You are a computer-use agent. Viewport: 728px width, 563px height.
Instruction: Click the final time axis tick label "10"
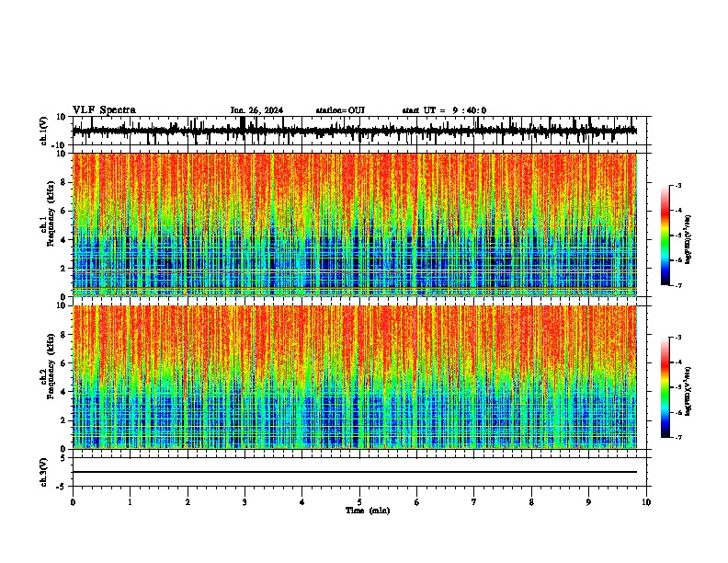tap(646, 502)
